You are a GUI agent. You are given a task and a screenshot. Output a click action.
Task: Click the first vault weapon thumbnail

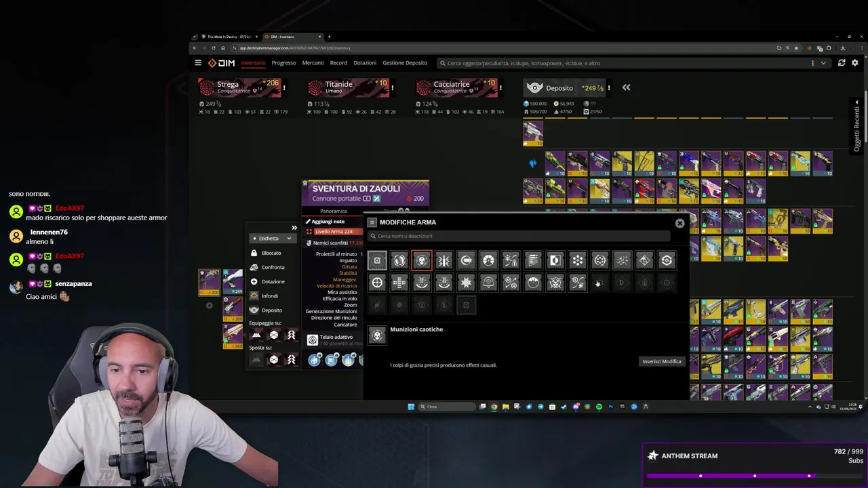pyautogui.click(x=533, y=134)
